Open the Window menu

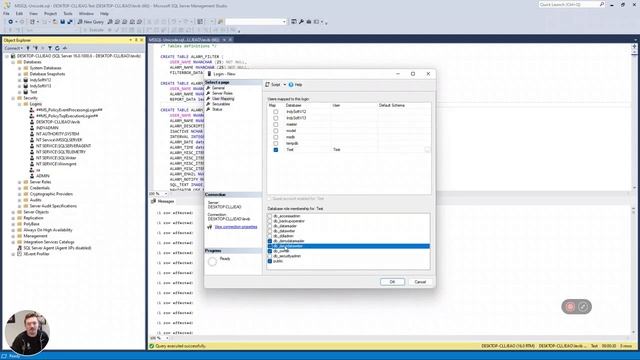[86, 13]
